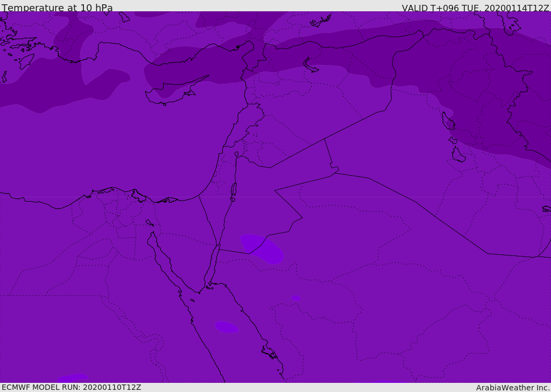Image resolution: width=551 pixels, height=392 pixels.
Task: Click the 'ECMWF MODEL RUN: 20200110T12Z' text
Action: 72,387
